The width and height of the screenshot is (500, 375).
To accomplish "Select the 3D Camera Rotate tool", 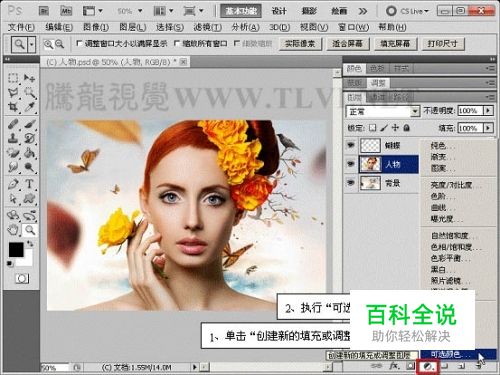I will click(x=29, y=216).
